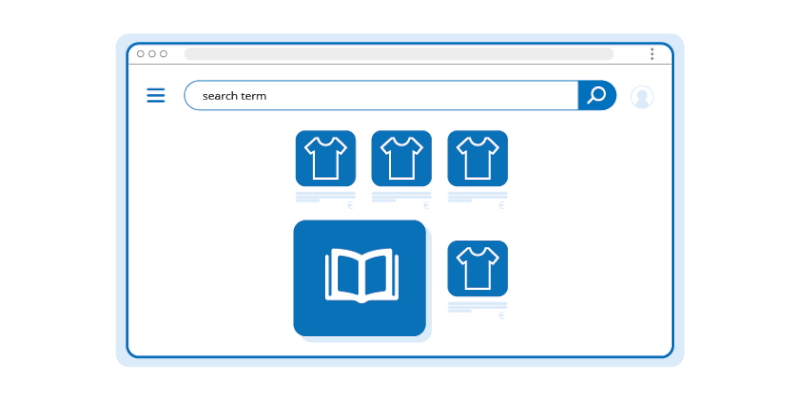Open the browser's three-dot kebab menu
Screen dimensions: 800x400
click(x=652, y=54)
